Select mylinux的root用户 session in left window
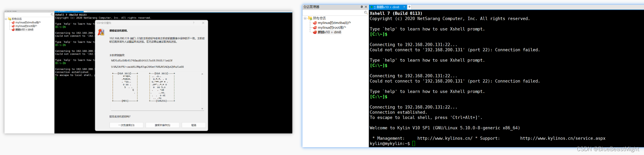Viewport: 644px width, 155px height. point(26,26)
